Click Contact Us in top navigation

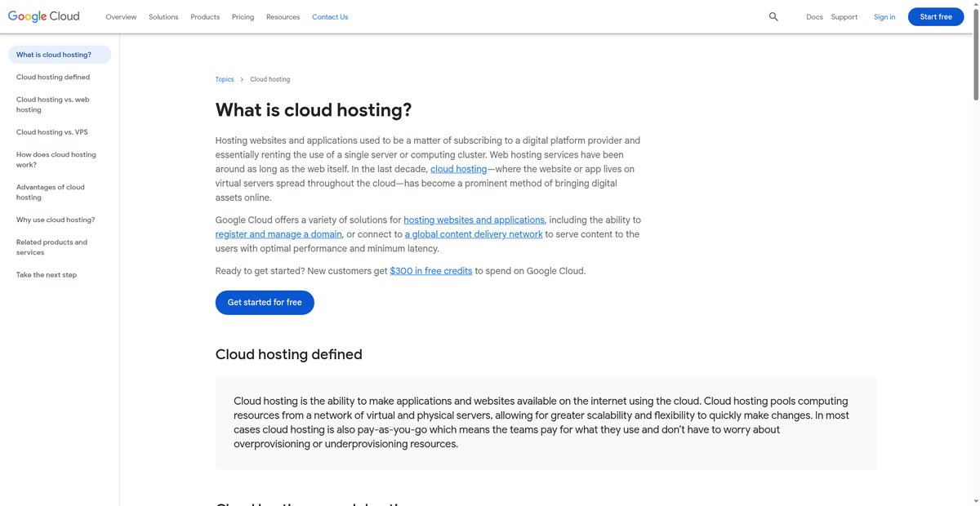330,16
